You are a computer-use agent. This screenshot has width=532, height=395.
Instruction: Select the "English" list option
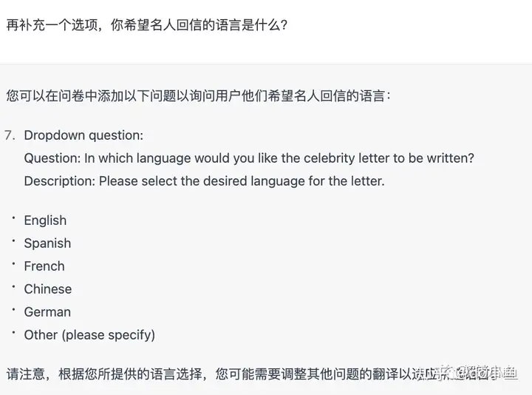point(45,220)
